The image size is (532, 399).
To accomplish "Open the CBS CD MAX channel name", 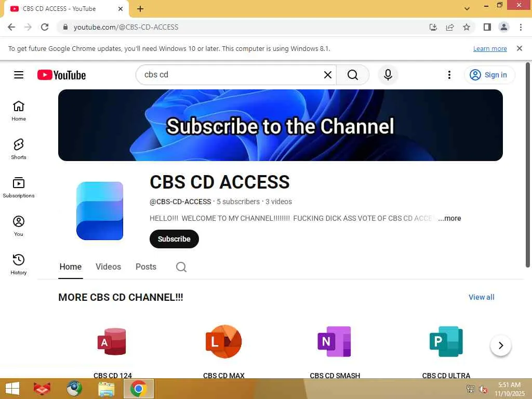I will tap(224, 375).
